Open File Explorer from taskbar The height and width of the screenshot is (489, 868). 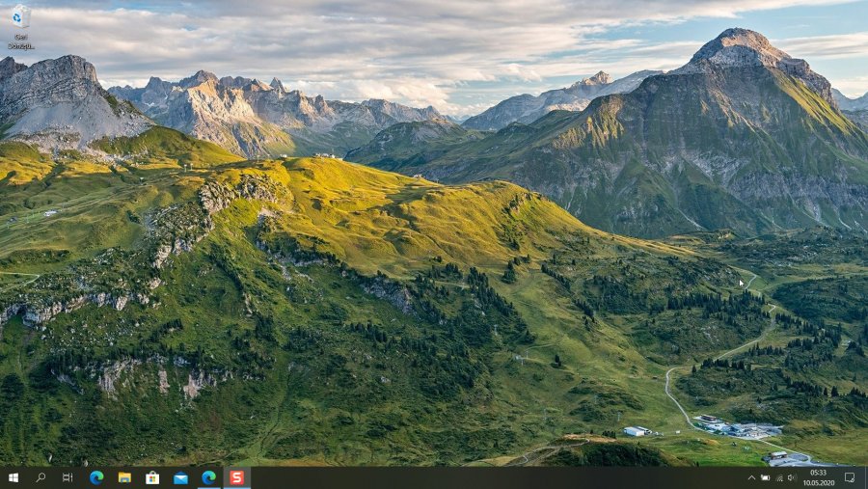point(124,477)
